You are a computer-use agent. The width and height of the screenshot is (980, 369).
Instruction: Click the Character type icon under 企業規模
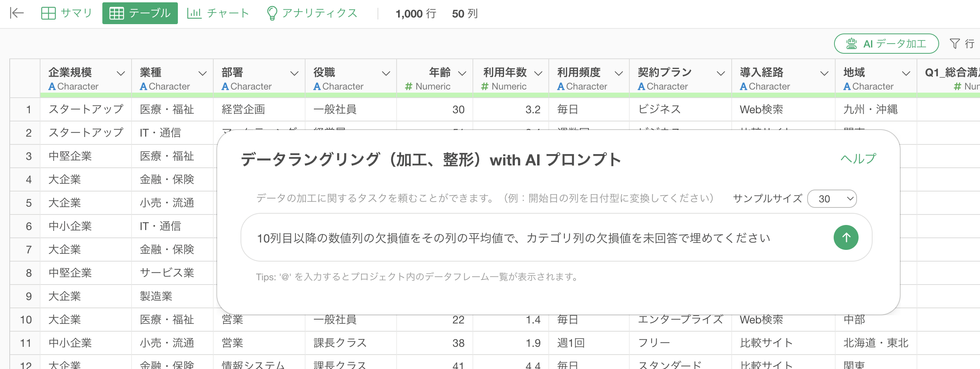point(52,86)
